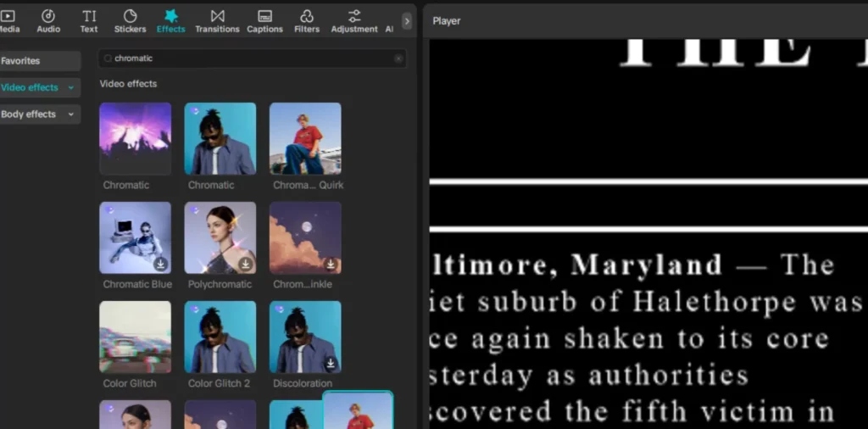Image resolution: width=868 pixels, height=429 pixels.
Task: Open the Stickers tab
Action: pos(130,21)
